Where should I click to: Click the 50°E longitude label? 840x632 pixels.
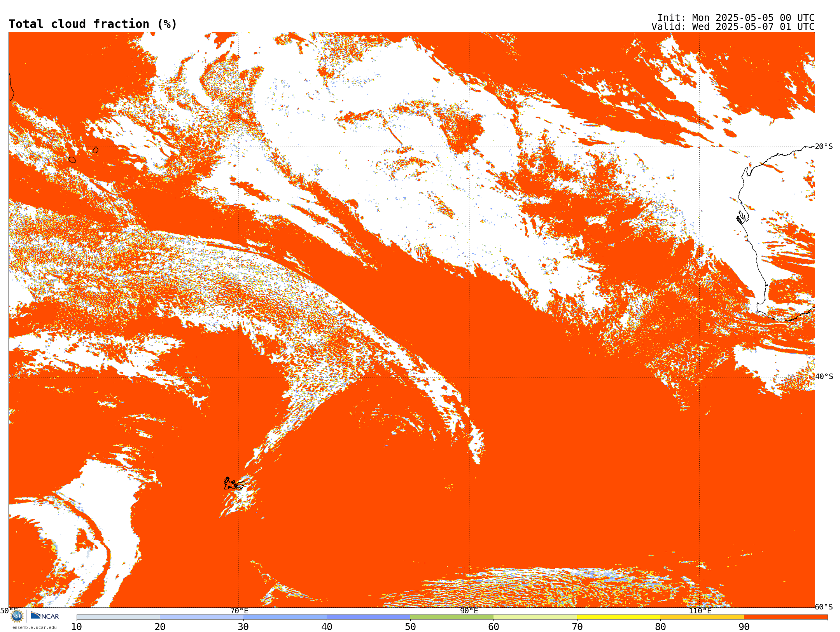pos(9,611)
